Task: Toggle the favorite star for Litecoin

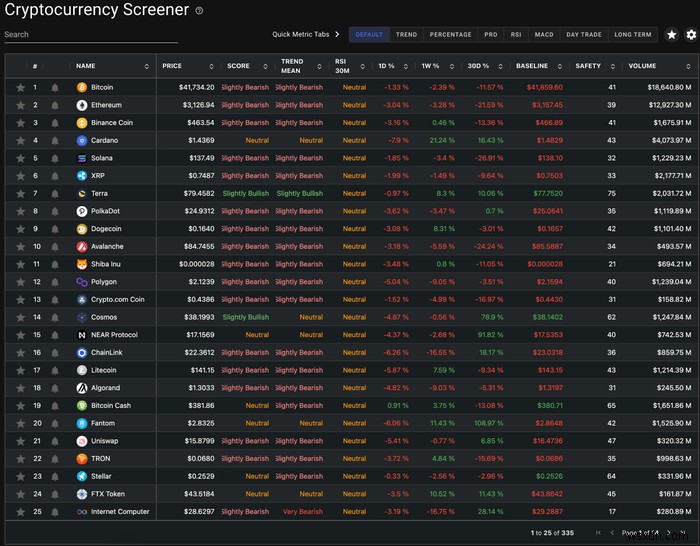Action: tap(21, 370)
